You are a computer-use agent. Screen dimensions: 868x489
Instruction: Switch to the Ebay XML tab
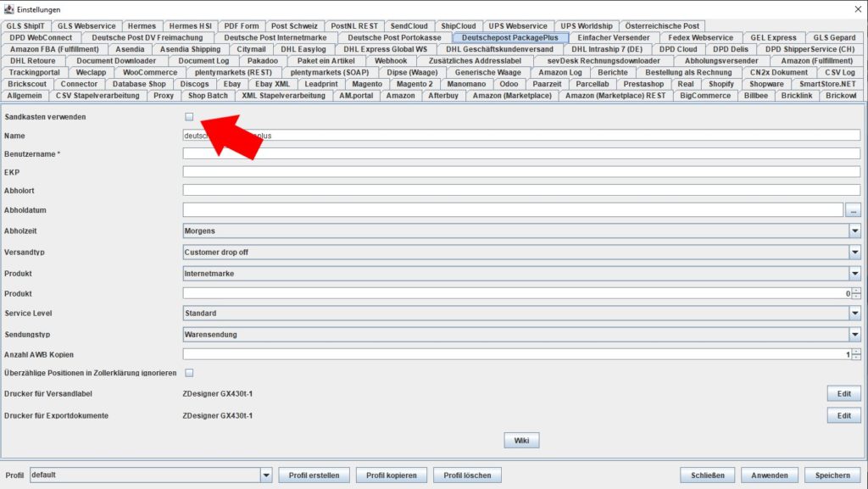272,84
